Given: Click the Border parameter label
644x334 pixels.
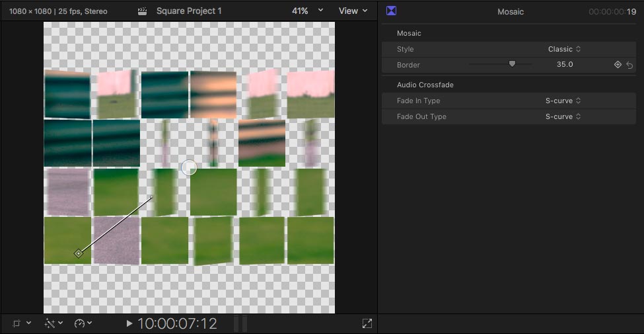Looking at the screenshot, I should [408, 65].
